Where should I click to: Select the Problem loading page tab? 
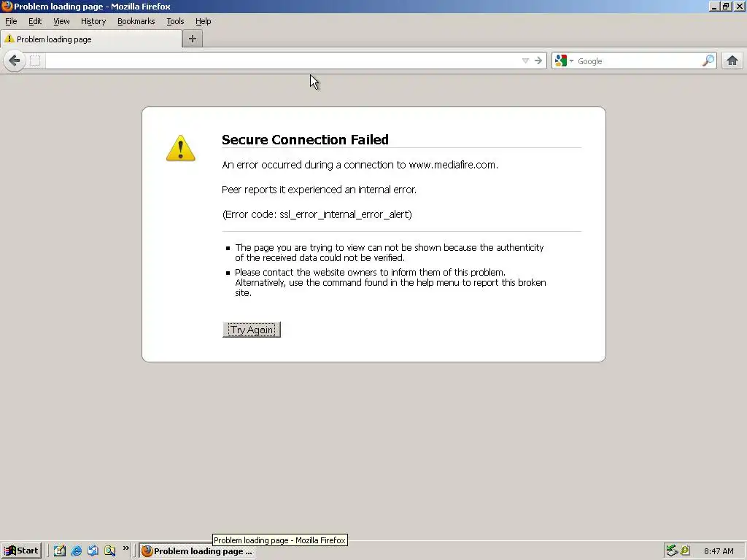point(91,39)
